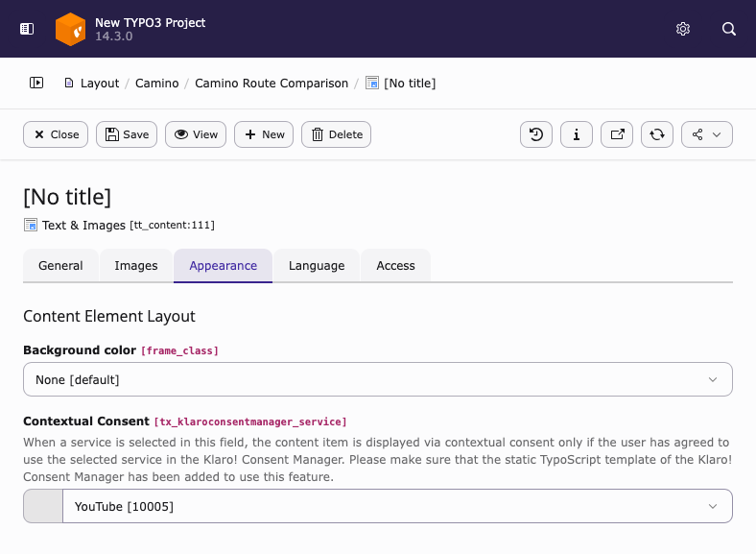Save the content element
Viewport: 756px width, 554px height.
[x=127, y=134]
